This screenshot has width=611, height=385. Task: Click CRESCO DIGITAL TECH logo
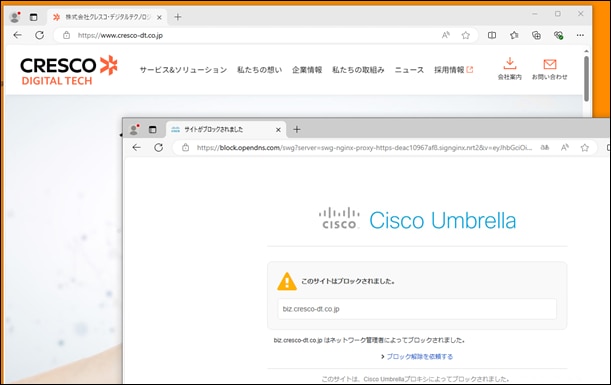click(69, 70)
